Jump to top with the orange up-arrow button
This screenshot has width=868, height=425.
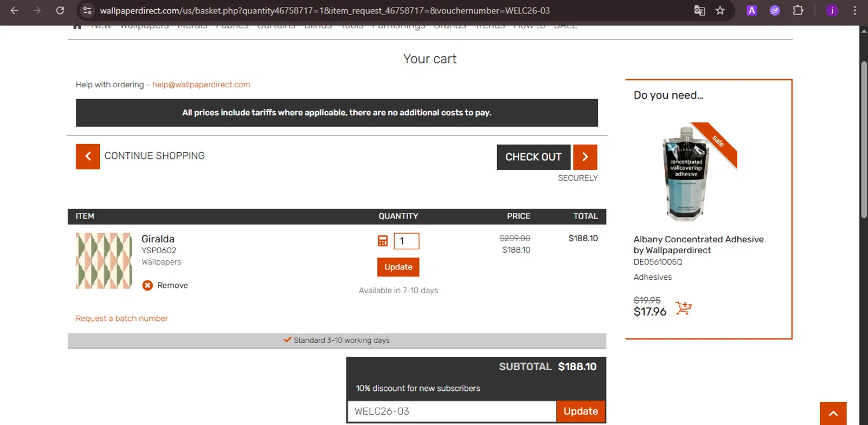pos(833,413)
